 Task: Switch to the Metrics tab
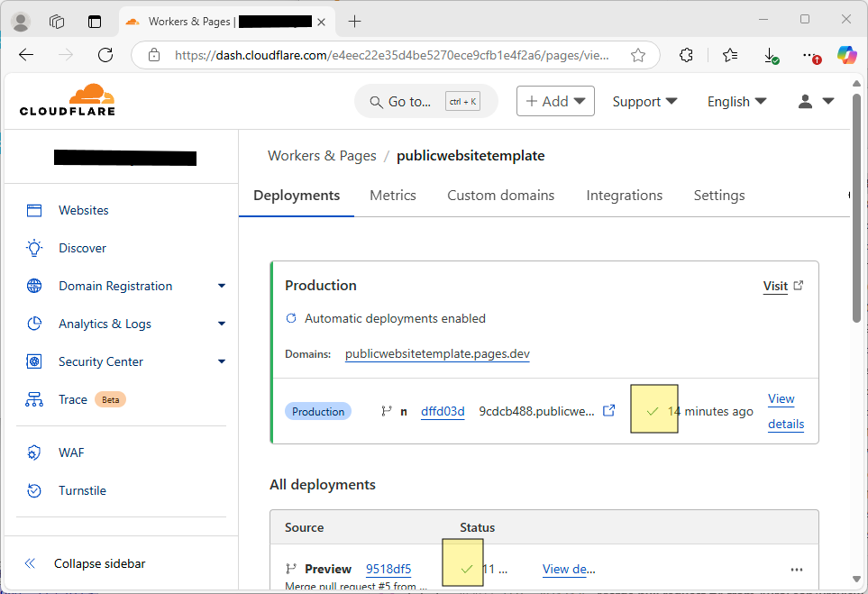393,196
